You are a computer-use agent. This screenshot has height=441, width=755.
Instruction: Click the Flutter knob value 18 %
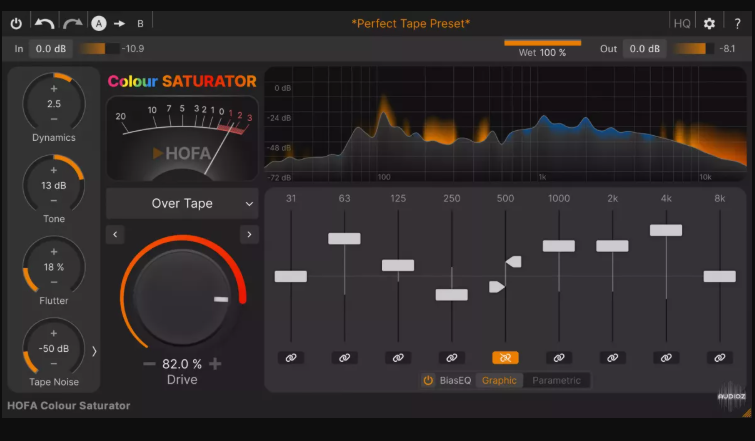[54, 267]
